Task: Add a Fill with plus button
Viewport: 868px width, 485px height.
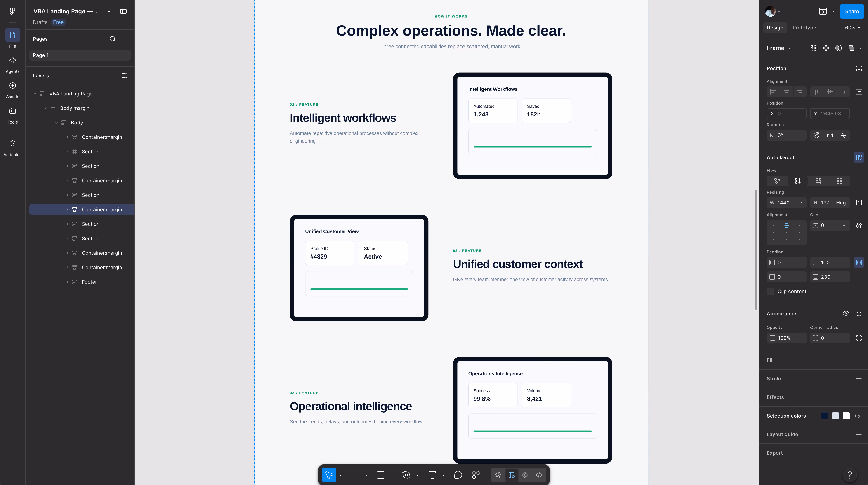Action: tap(859, 360)
